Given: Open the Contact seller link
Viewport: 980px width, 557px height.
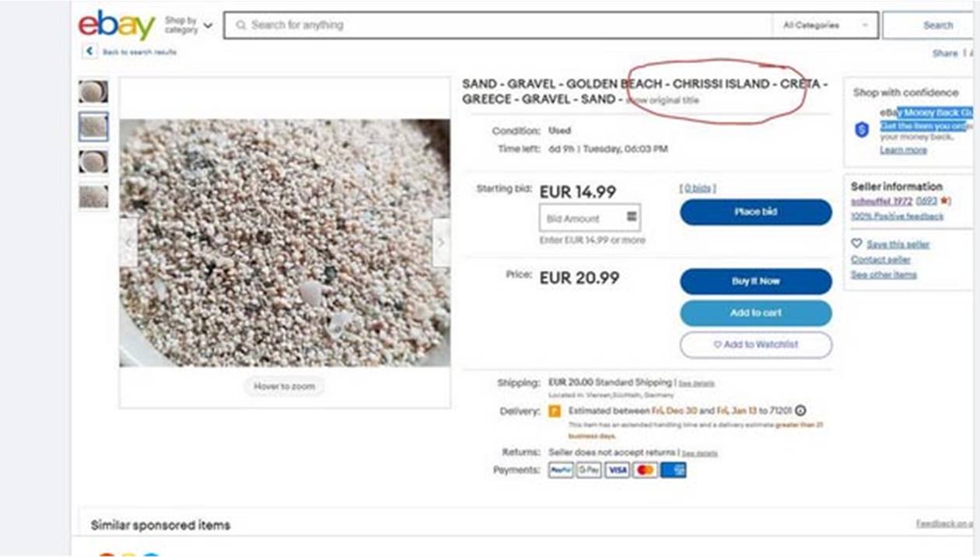Looking at the screenshot, I should click(880, 259).
